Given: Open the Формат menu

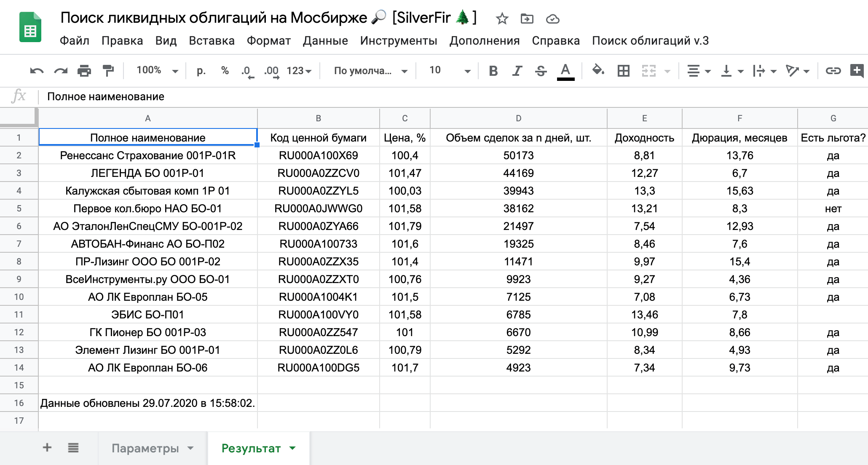Looking at the screenshot, I should [269, 41].
